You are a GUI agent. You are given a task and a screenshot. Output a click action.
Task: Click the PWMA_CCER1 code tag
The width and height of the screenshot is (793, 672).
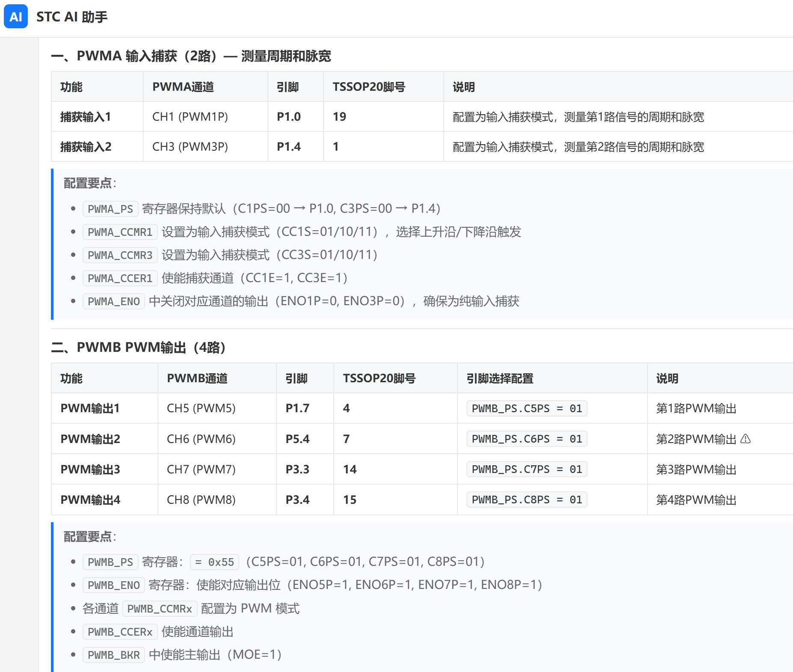click(x=120, y=278)
